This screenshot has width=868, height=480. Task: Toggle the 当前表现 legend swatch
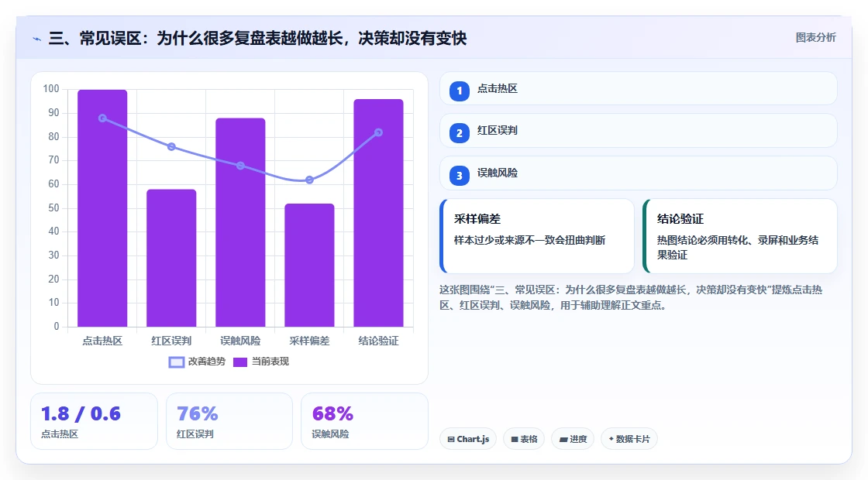pyautogui.click(x=239, y=362)
